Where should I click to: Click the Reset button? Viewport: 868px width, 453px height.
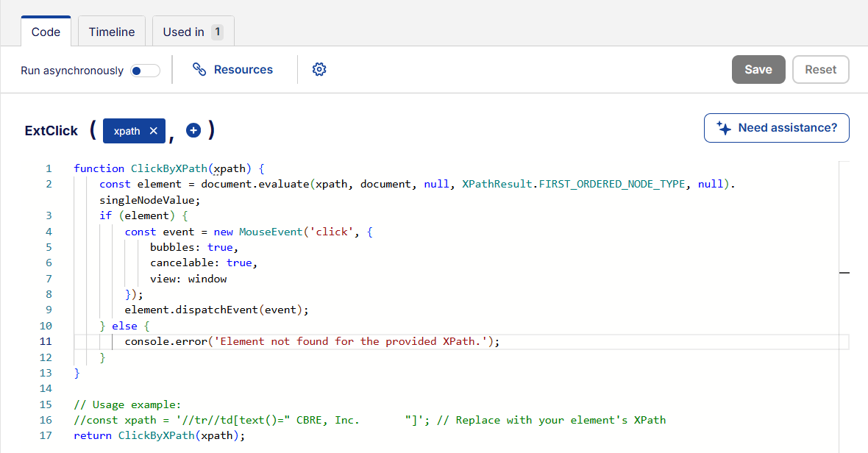click(820, 68)
